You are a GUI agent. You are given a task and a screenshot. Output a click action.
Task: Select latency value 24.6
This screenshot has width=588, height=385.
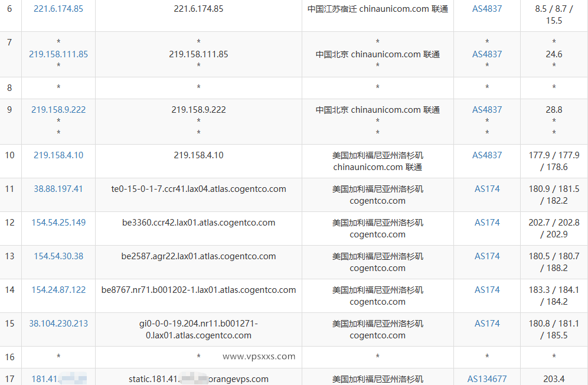tap(554, 54)
